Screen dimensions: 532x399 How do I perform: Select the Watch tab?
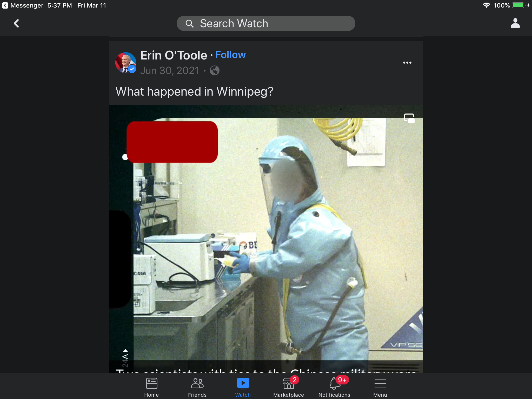[x=243, y=387]
